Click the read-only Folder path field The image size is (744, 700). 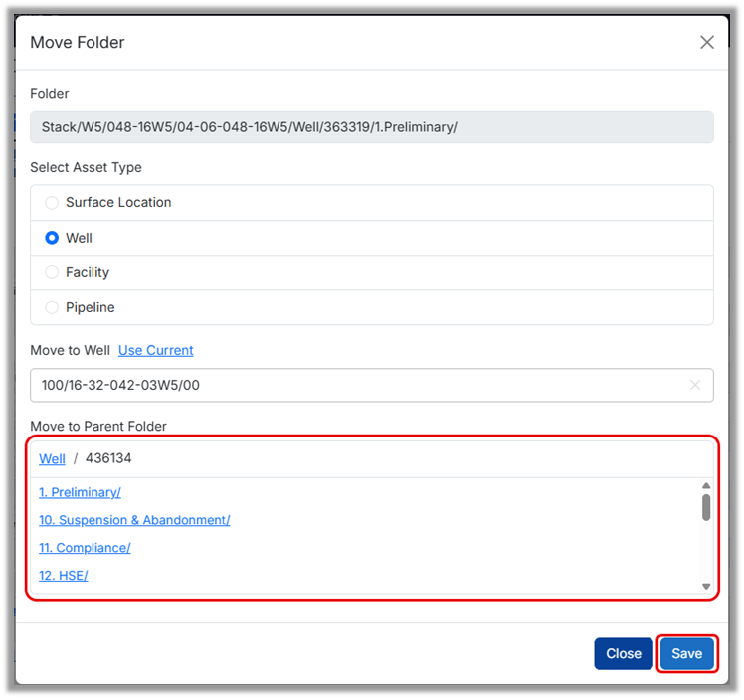point(371,127)
